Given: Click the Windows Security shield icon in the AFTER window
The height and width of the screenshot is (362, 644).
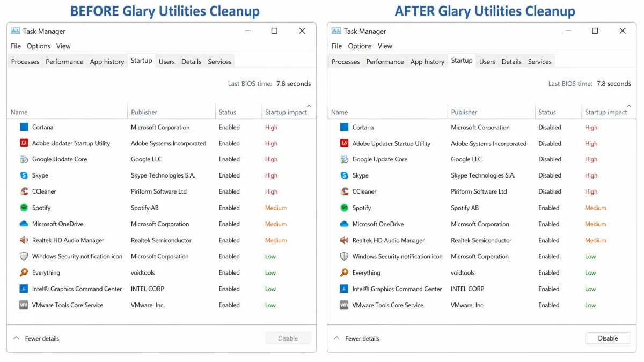Looking at the screenshot, I should coord(344,256).
